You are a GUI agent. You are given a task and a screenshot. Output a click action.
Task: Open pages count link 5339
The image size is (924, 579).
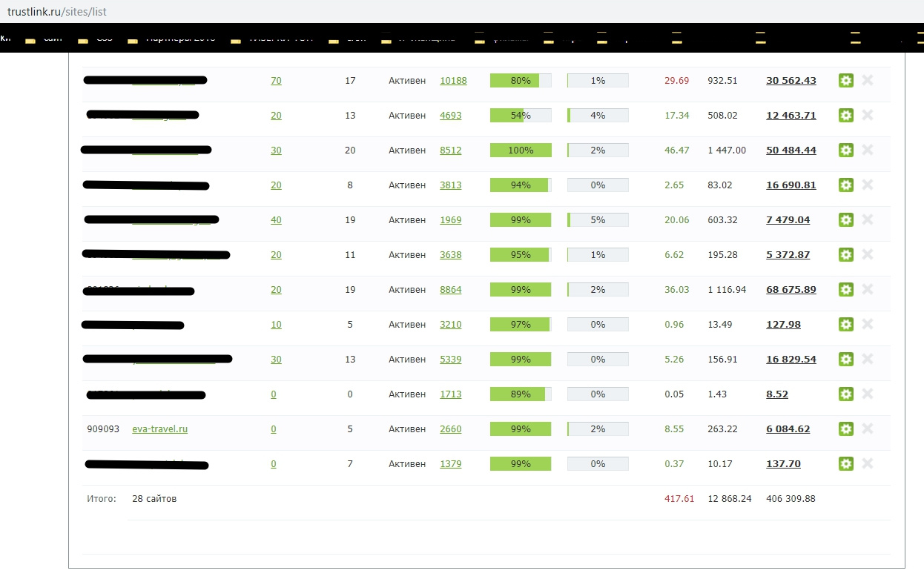coord(451,360)
